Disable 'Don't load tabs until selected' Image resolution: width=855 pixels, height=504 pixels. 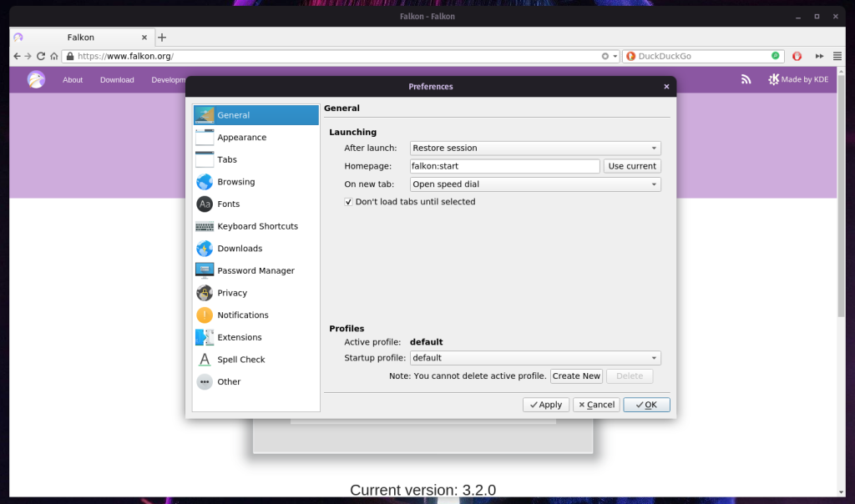[x=349, y=202]
